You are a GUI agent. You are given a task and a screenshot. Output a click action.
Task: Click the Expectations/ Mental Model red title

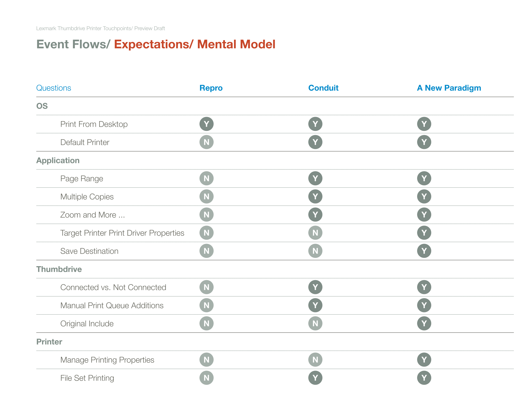195,44
